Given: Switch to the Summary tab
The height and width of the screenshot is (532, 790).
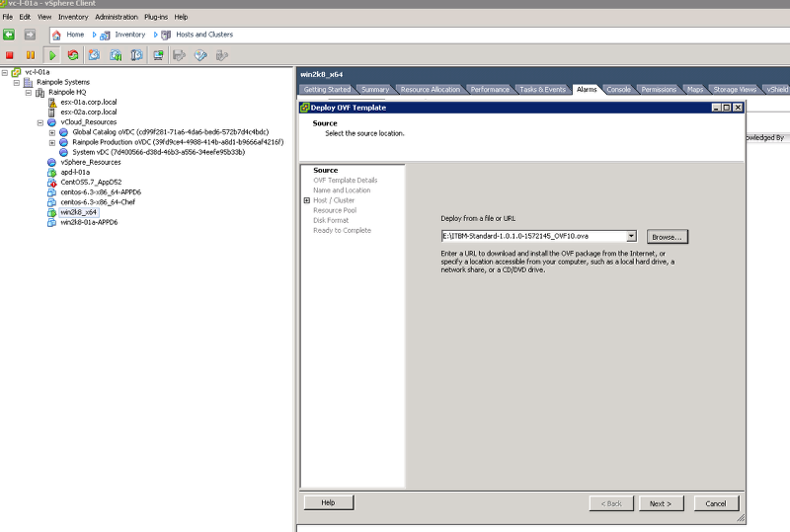Looking at the screenshot, I should (x=375, y=89).
